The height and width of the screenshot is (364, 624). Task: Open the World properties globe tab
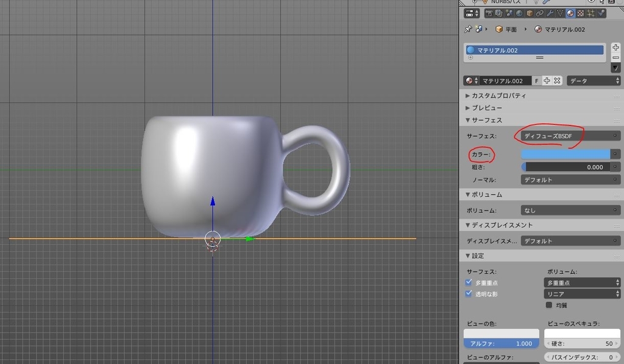(519, 13)
